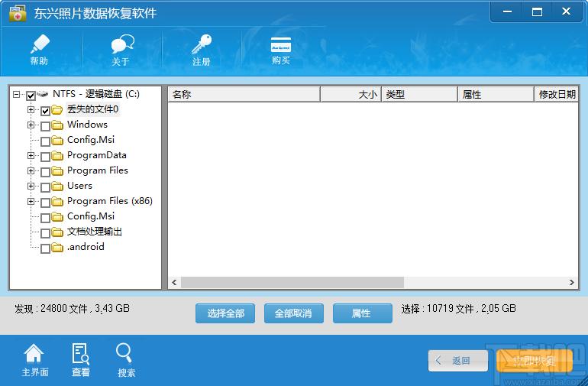The height and width of the screenshot is (386, 588).
Task: Click the 选择全部 button
Action: pos(225,313)
